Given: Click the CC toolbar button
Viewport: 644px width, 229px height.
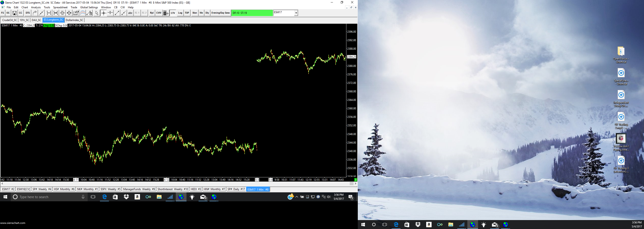Looking at the screenshot, I should coord(21,13).
